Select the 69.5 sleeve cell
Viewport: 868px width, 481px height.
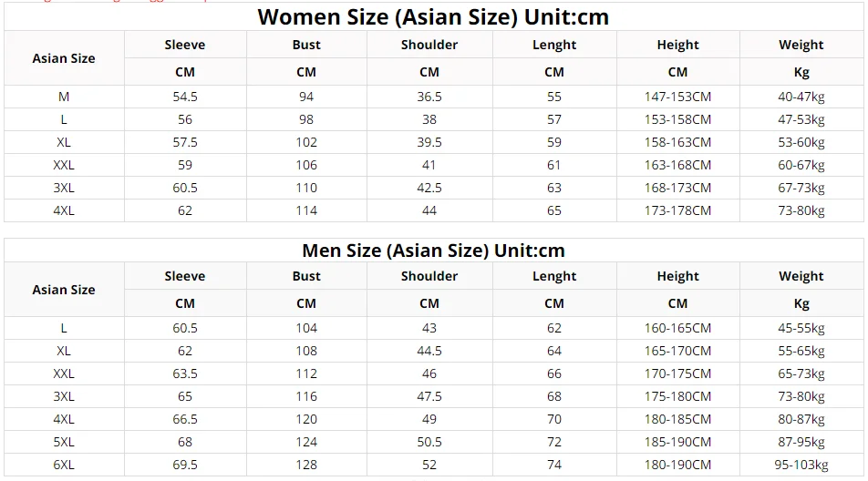coord(185,465)
